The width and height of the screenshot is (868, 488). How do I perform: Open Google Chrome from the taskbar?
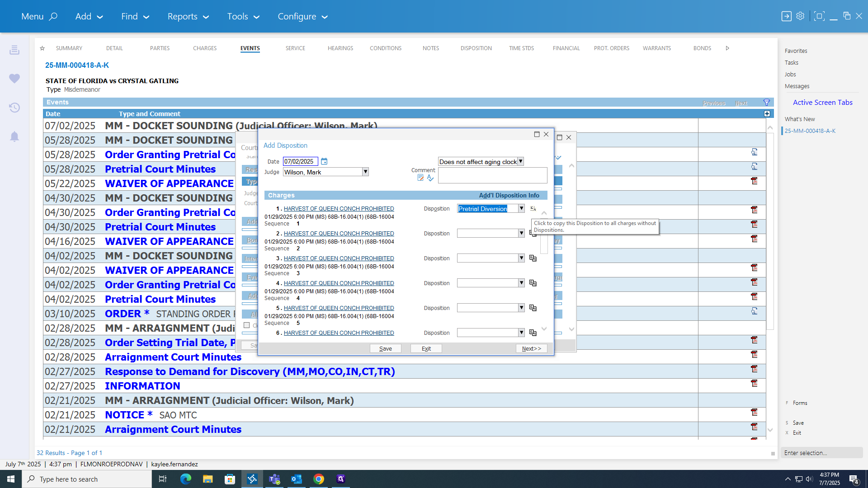coord(319,479)
